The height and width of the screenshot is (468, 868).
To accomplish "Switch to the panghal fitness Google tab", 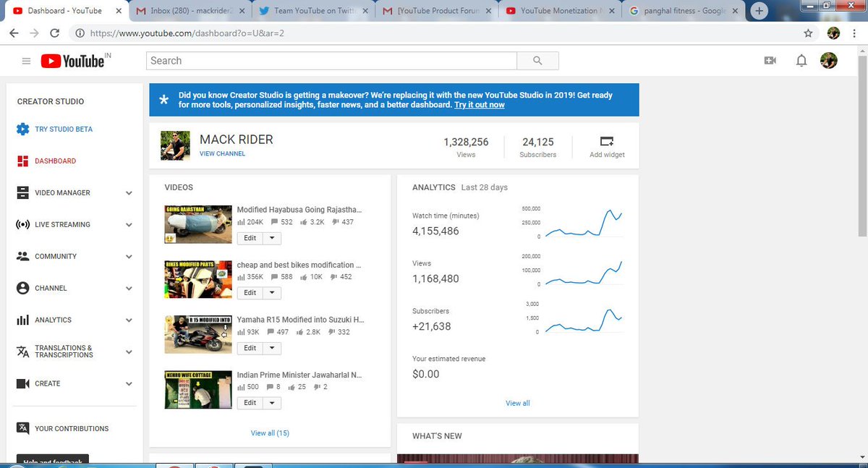I will click(685, 11).
